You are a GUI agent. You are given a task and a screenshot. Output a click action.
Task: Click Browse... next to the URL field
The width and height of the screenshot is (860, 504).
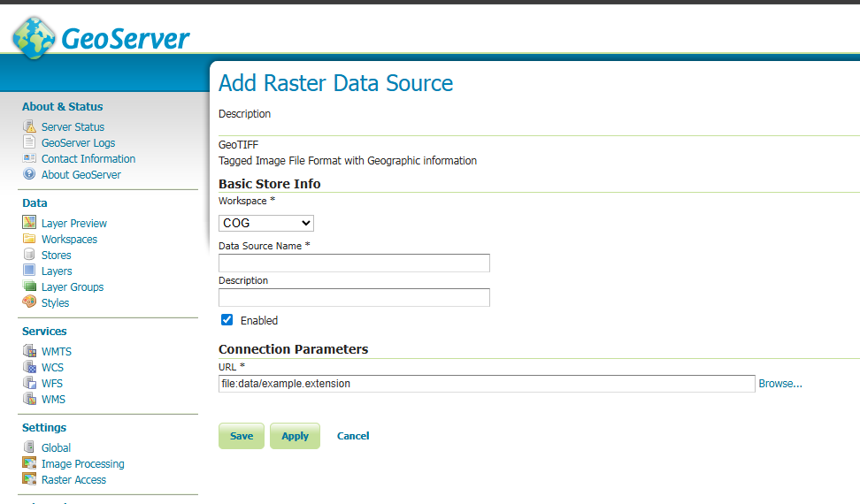(779, 384)
